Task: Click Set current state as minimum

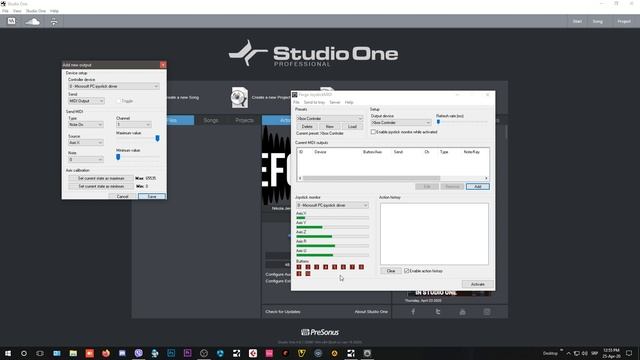Action: tap(101, 186)
